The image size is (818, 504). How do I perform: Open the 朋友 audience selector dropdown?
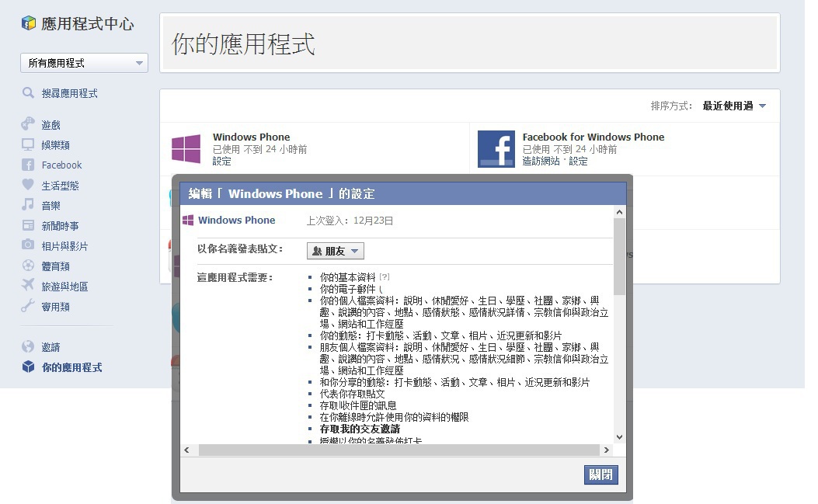tap(336, 251)
